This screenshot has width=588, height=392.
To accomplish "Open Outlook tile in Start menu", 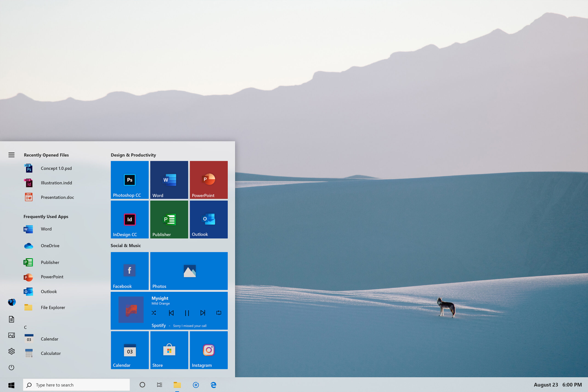I will point(208,219).
